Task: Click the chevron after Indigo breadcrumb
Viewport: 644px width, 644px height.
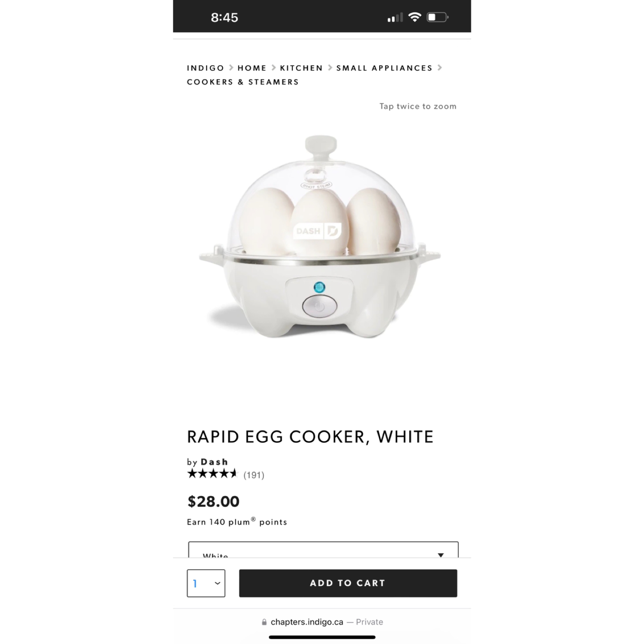Action: [x=231, y=68]
